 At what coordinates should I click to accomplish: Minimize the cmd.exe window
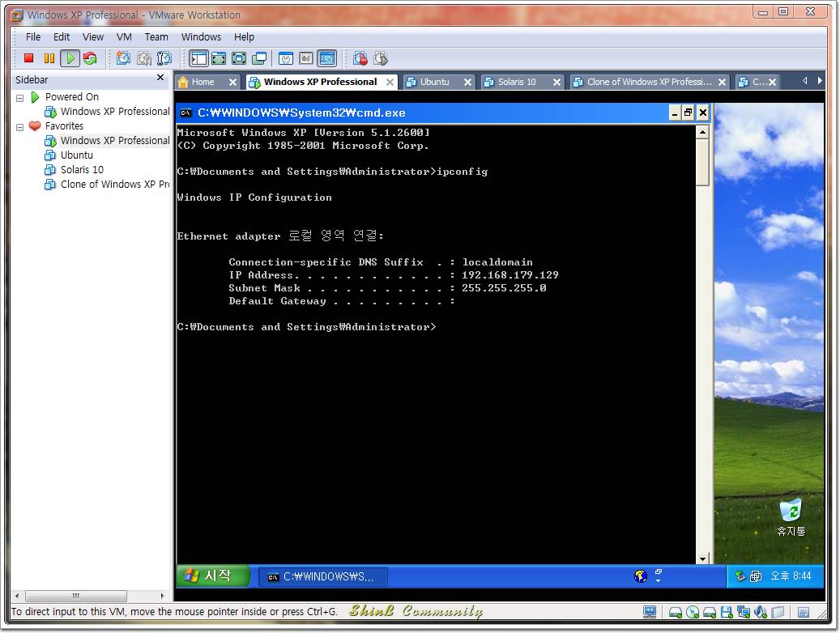tap(675, 113)
